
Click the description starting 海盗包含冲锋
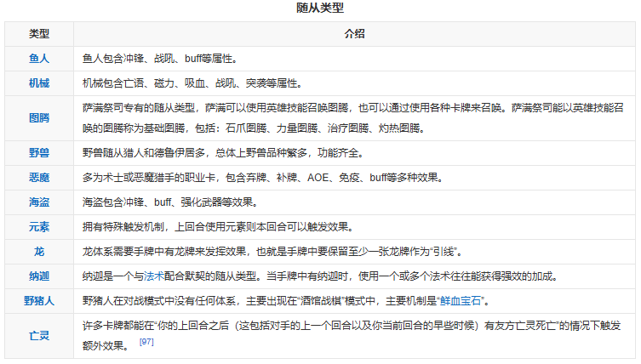tap(170, 202)
